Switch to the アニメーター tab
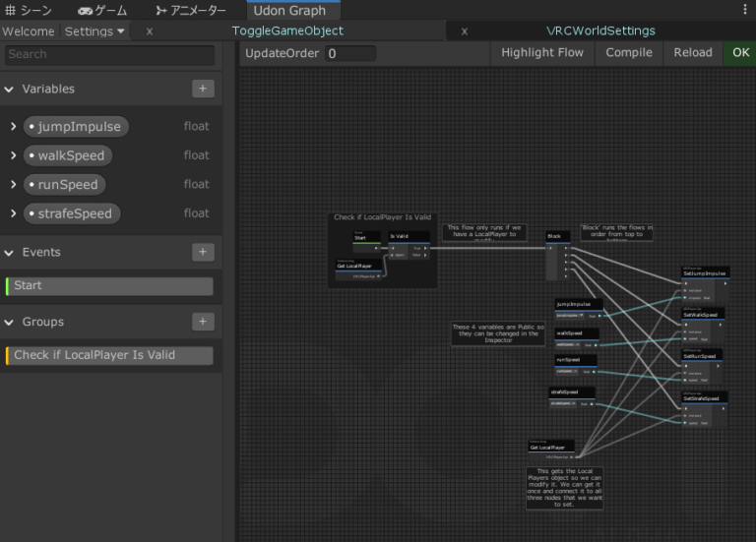756x542 pixels. point(191,10)
